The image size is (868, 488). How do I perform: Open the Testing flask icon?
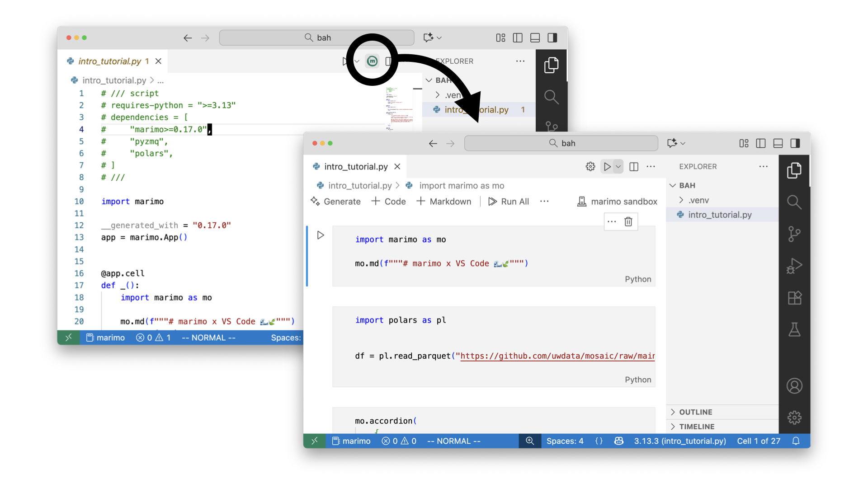coord(794,329)
